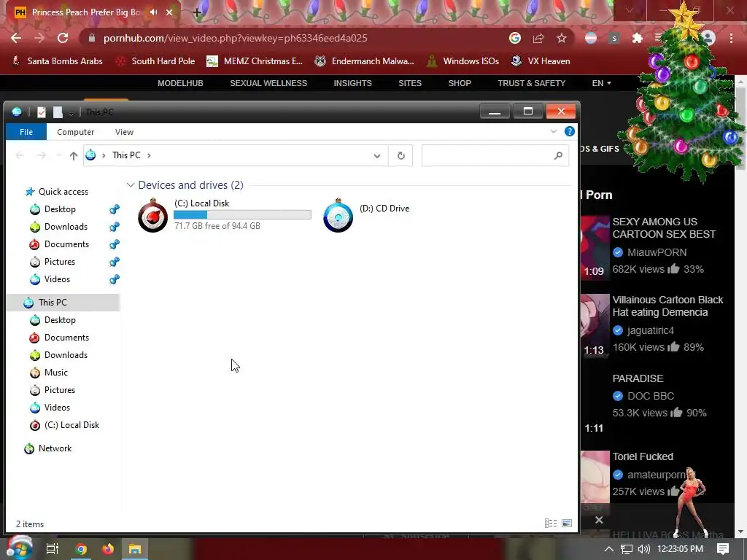The width and height of the screenshot is (747, 560).
Task: Select the (D:) CD Drive icon
Action: coord(338,216)
